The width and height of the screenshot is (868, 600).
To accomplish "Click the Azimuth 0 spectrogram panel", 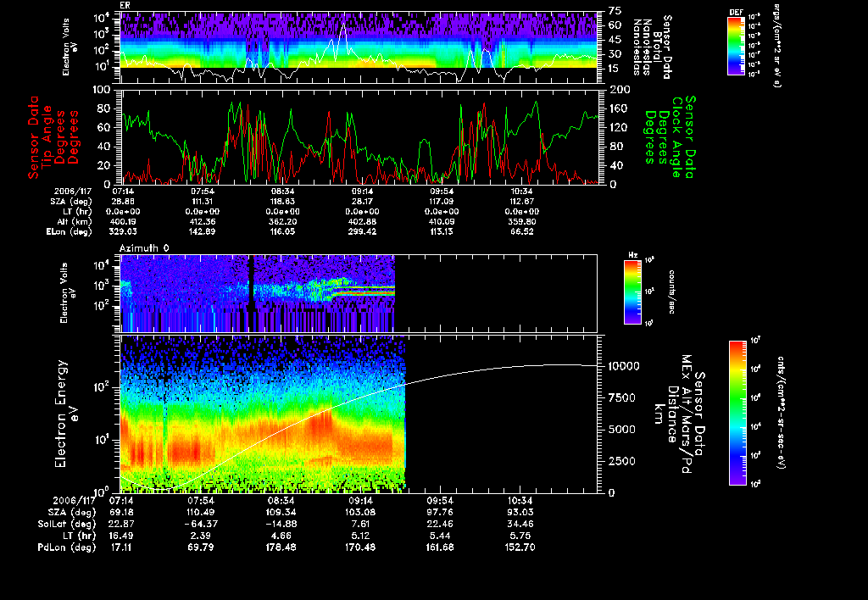I will [x=359, y=293].
